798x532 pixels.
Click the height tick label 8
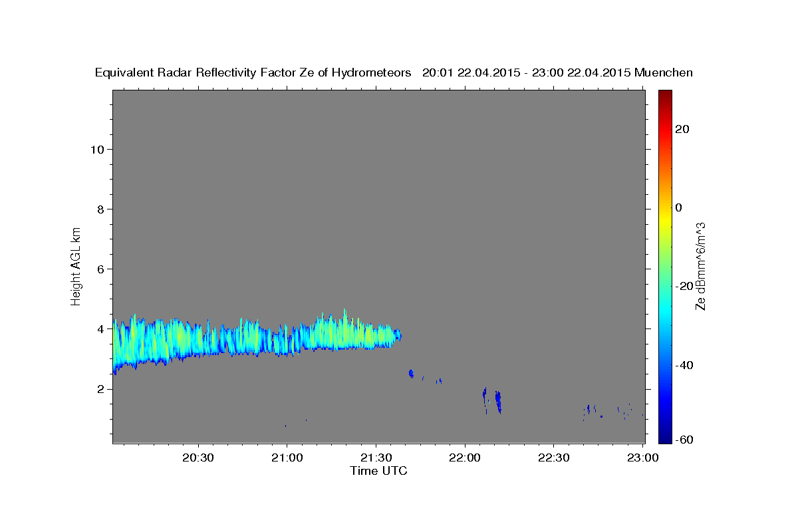100,209
